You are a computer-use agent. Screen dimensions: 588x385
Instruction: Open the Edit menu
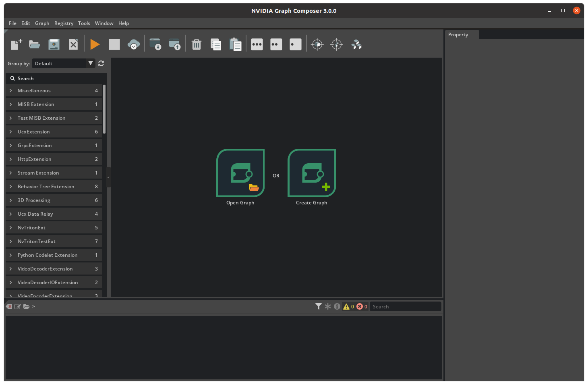(x=26, y=23)
